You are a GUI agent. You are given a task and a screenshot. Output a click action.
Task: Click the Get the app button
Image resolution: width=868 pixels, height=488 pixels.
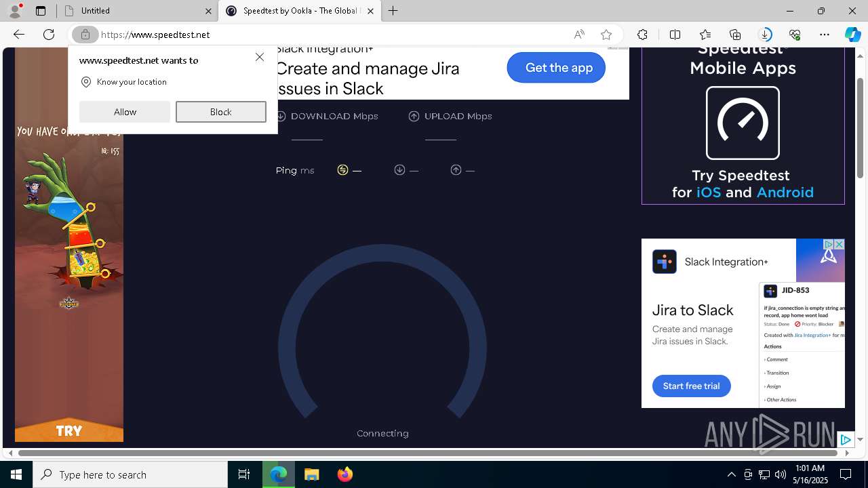pyautogui.click(x=556, y=68)
